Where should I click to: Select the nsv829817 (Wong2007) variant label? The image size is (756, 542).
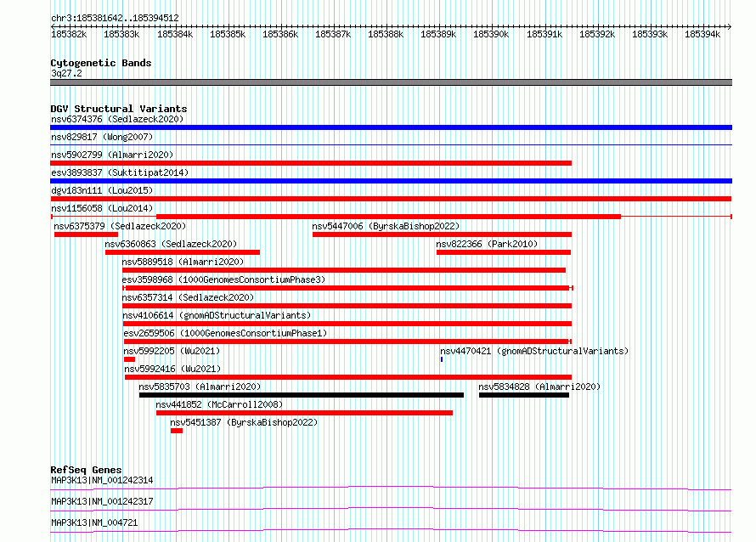pyautogui.click(x=102, y=137)
